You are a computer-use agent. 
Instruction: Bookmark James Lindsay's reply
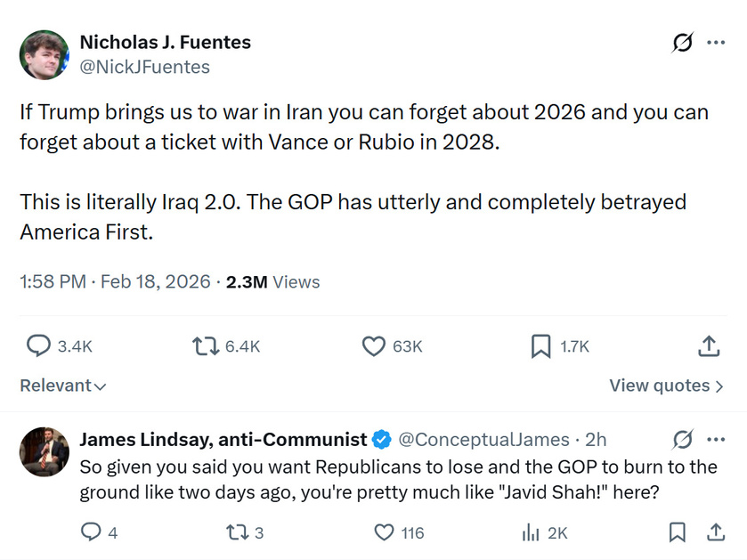point(678,532)
